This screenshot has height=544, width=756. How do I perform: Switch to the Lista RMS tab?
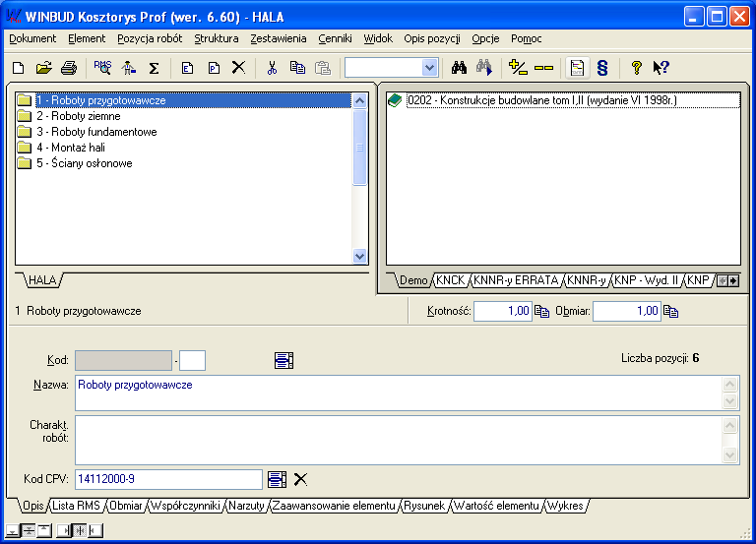pyautogui.click(x=76, y=506)
